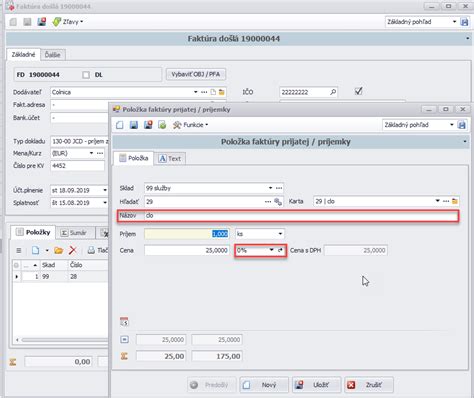Click the green refresh icon in the Položka faktúry toolbar
Screen dimensions: 474x398
(162, 125)
